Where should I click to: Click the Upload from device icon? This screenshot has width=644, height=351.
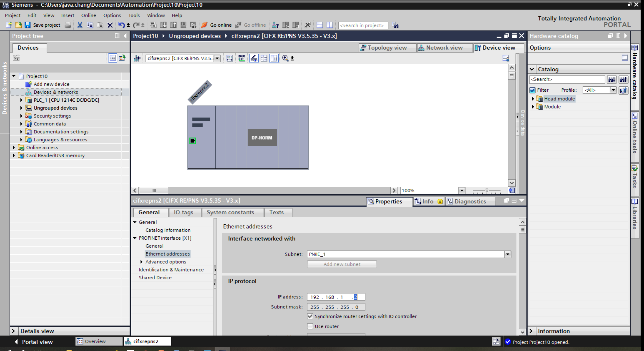[174, 25]
